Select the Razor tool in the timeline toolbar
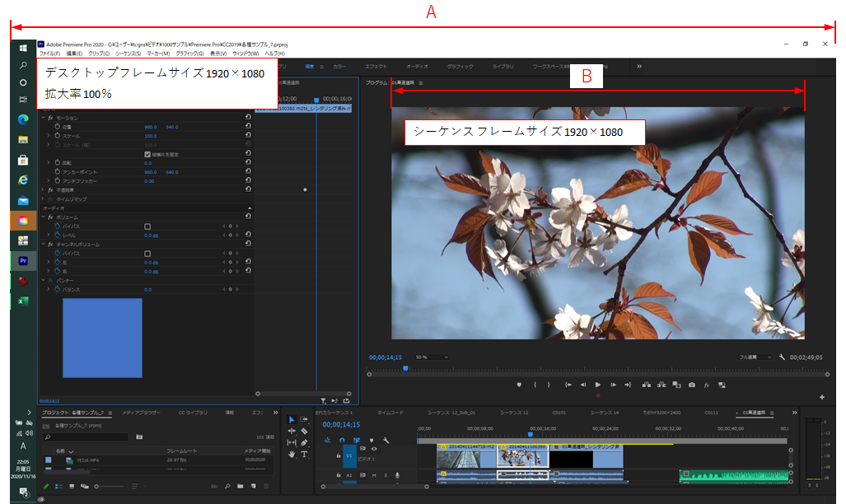This screenshot has width=846, height=504. click(305, 432)
